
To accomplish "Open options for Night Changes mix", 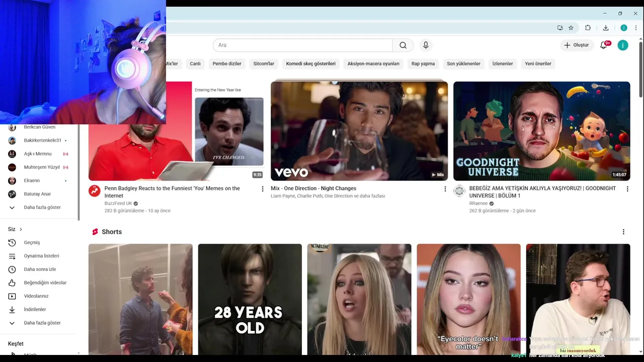I will 445,189.
